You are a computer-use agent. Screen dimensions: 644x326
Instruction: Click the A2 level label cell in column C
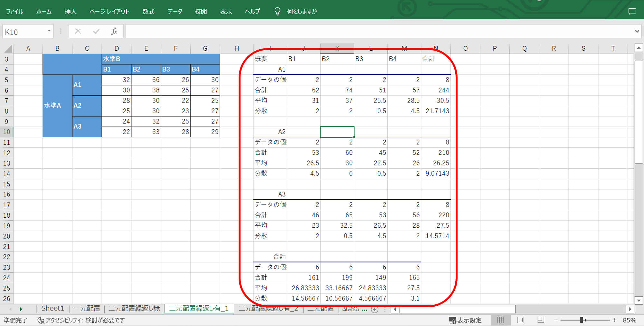point(87,105)
